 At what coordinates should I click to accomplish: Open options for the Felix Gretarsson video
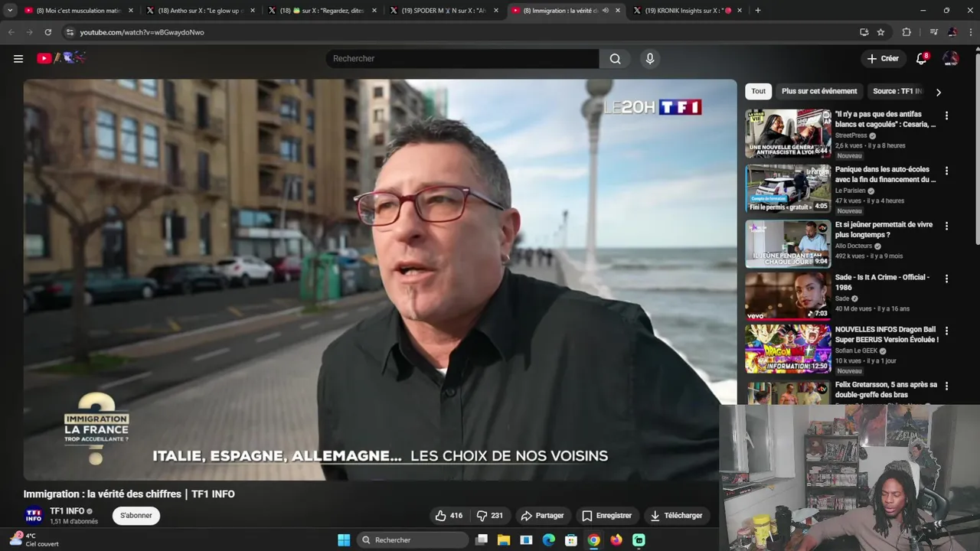tap(946, 386)
